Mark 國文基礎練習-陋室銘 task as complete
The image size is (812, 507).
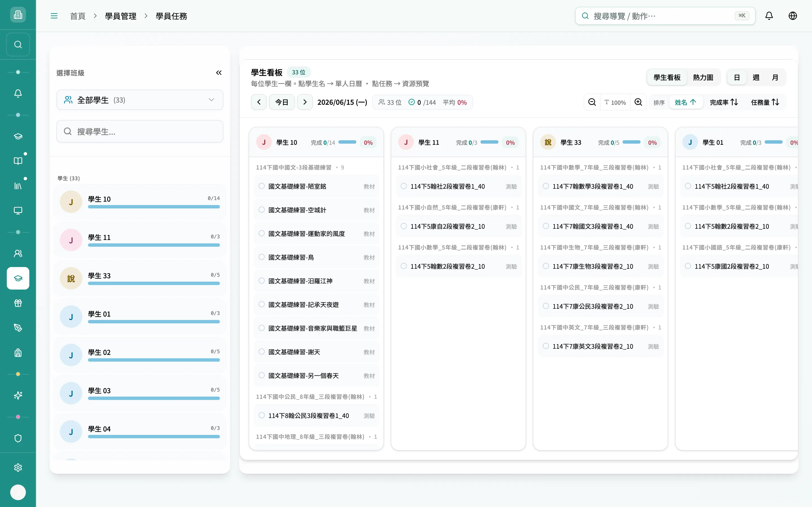pos(261,186)
